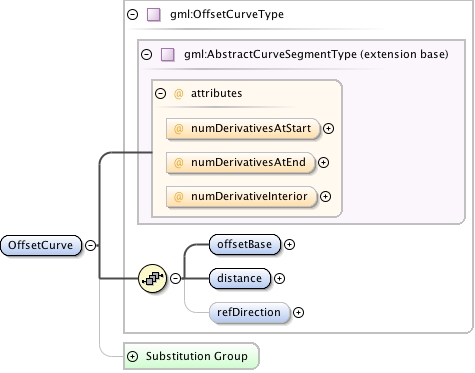Collapse the attributes group
475x373 pixels.
click(x=160, y=93)
